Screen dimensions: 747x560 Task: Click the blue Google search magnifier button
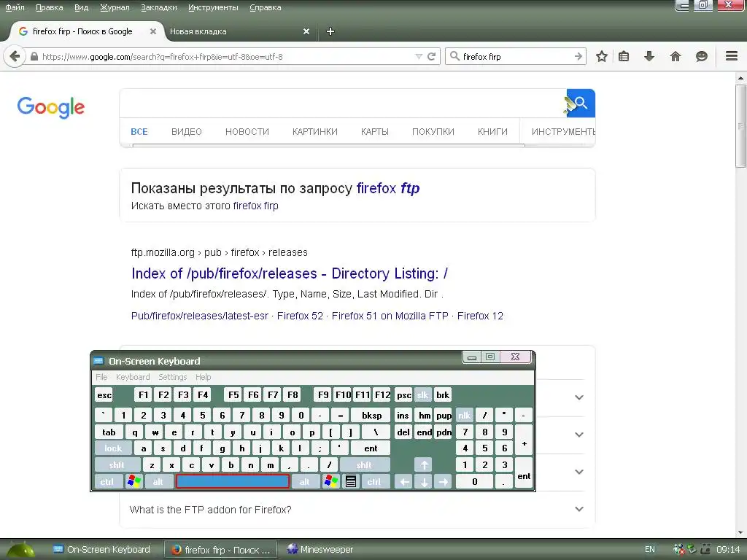[x=581, y=103]
